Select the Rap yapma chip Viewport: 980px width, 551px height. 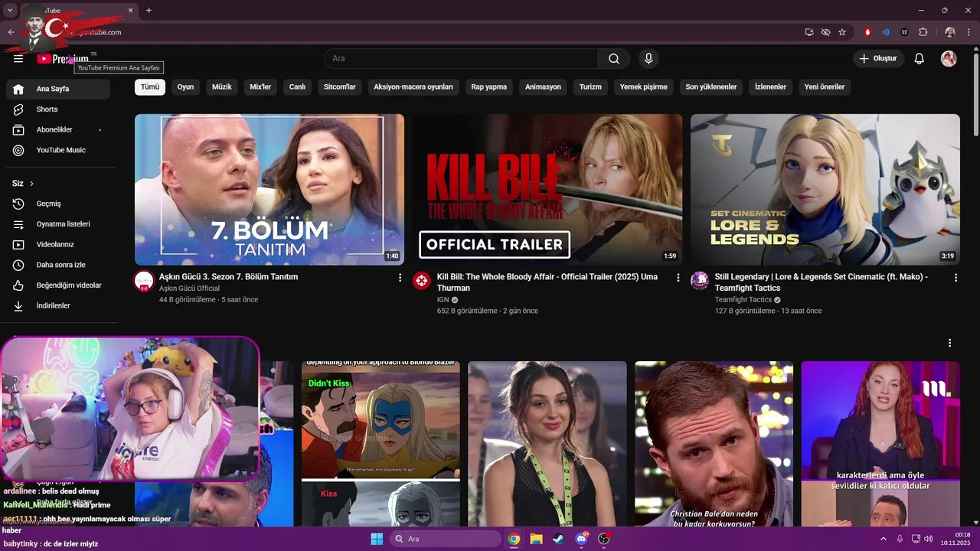click(489, 86)
